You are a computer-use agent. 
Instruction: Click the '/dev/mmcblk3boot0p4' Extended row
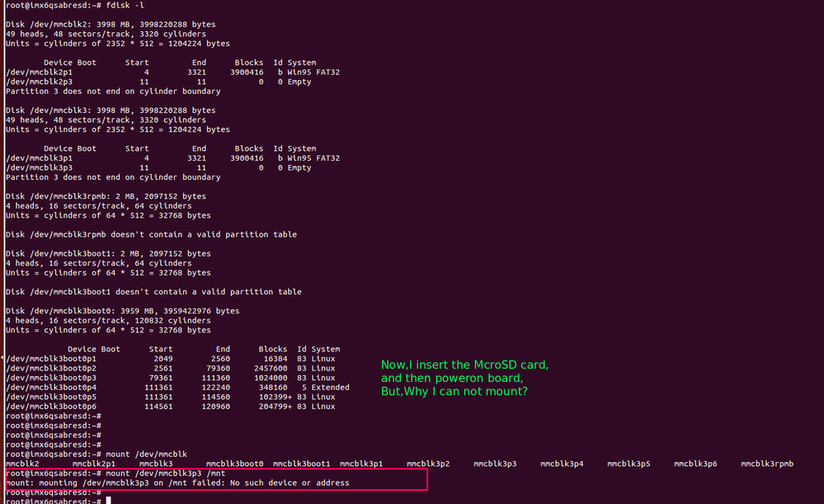click(x=177, y=388)
